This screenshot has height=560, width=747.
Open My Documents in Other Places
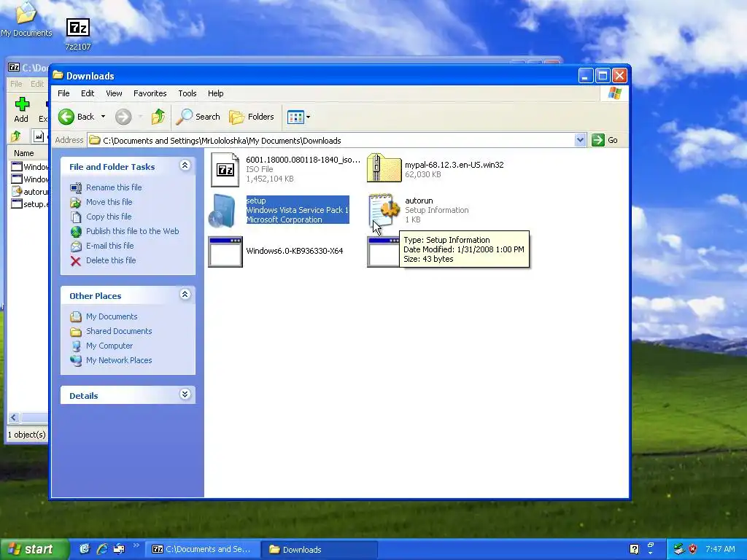pyautogui.click(x=112, y=316)
